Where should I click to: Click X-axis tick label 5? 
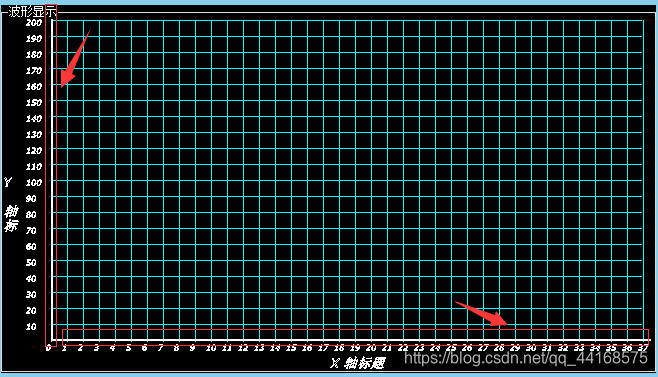[x=128, y=348]
